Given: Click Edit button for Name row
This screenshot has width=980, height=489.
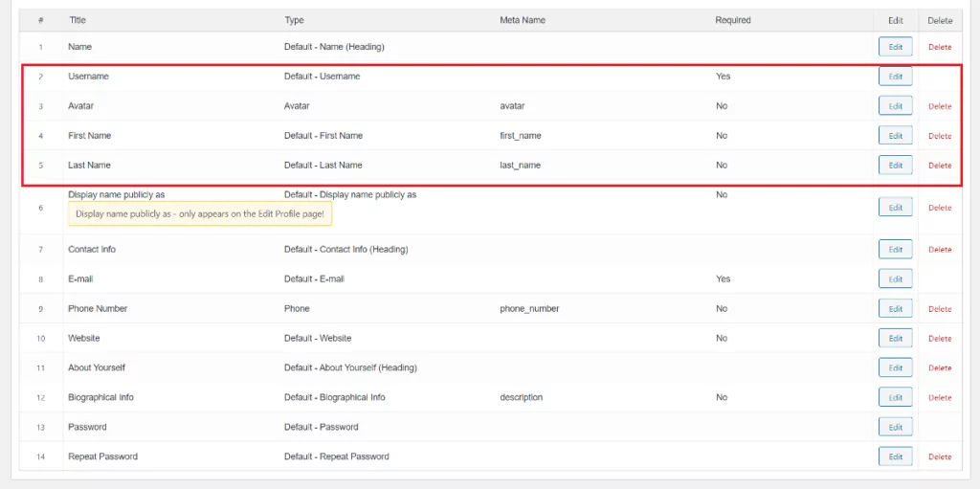Looking at the screenshot, I should click(x=895, y=47).
